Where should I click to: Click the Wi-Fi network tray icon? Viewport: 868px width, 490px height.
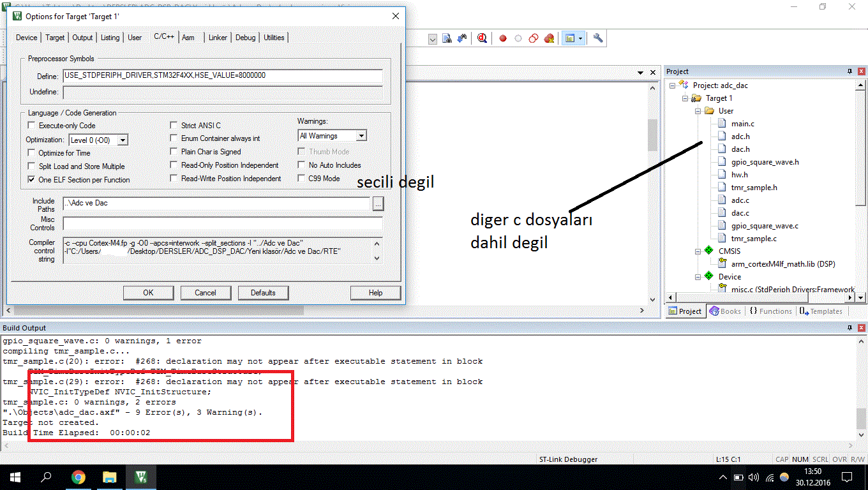click(770, 477)
